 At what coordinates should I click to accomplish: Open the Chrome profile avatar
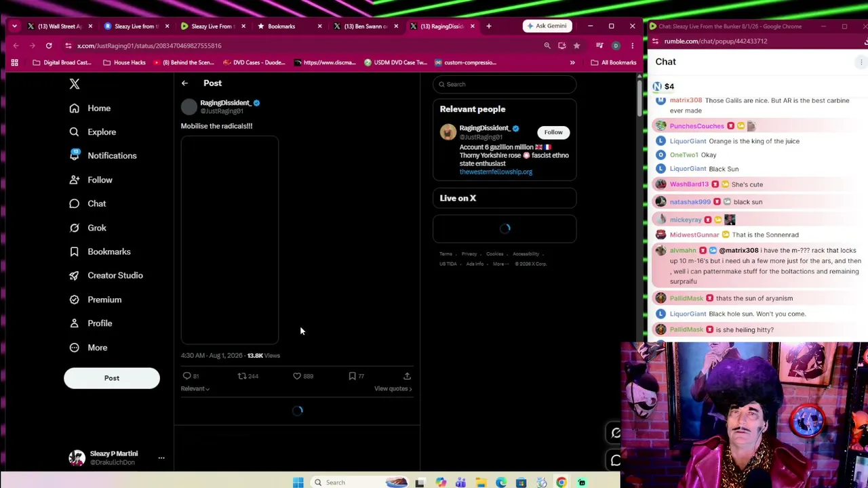616,46
